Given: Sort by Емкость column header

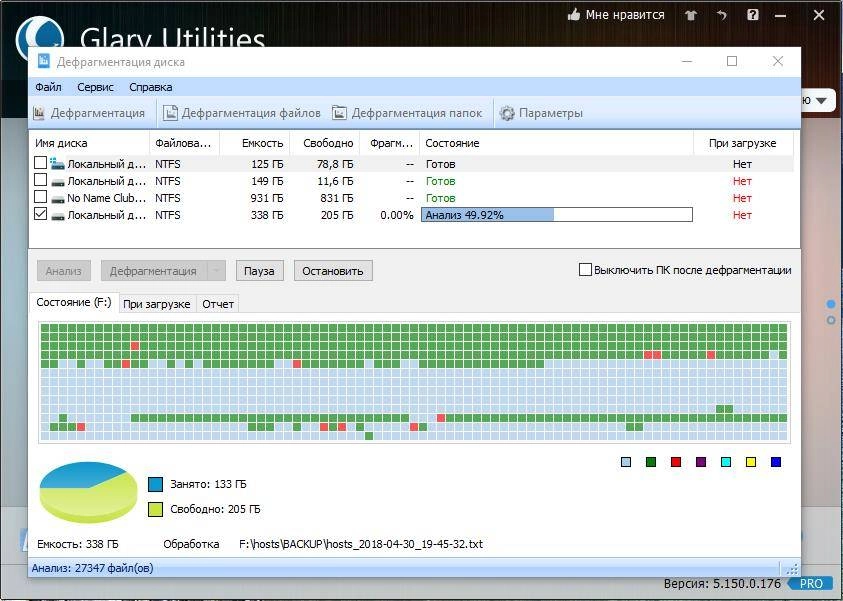Looking at the screenshot, I should click(x=255, y=143).
